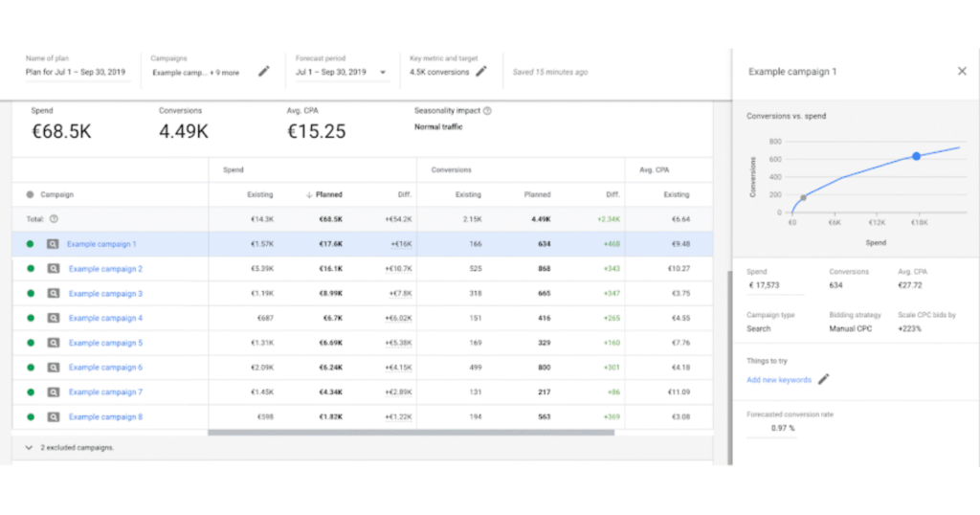Toggle green status dot for Example campaign 8
Viewport: 980px width, 515px height.
(x=31, y=416)
